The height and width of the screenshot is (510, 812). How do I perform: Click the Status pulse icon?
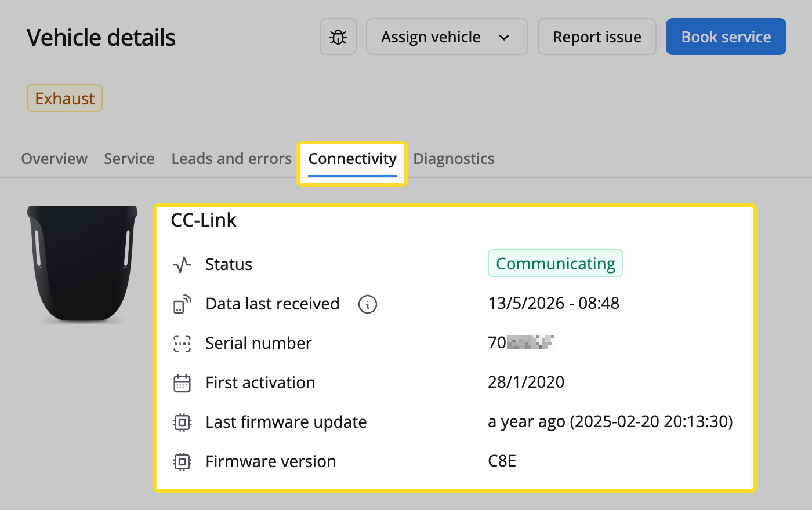182,265
